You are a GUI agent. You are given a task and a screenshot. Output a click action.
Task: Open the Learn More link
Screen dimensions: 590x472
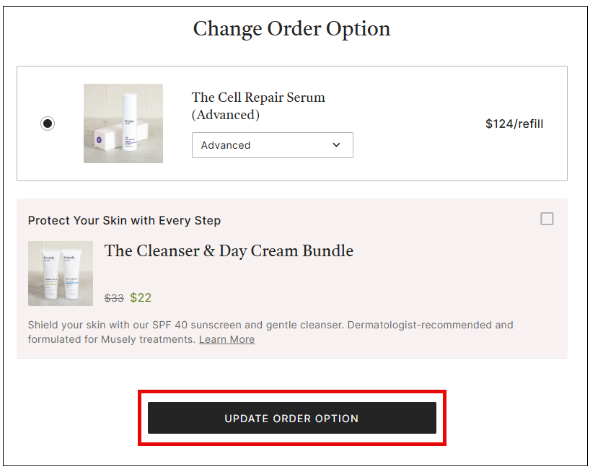tap(227, 340)
